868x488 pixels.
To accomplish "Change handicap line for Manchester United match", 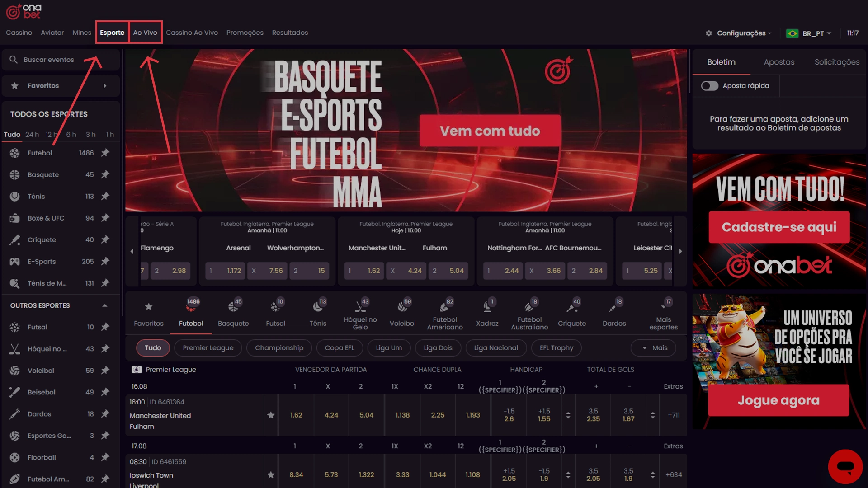I will tap(568, 415).
